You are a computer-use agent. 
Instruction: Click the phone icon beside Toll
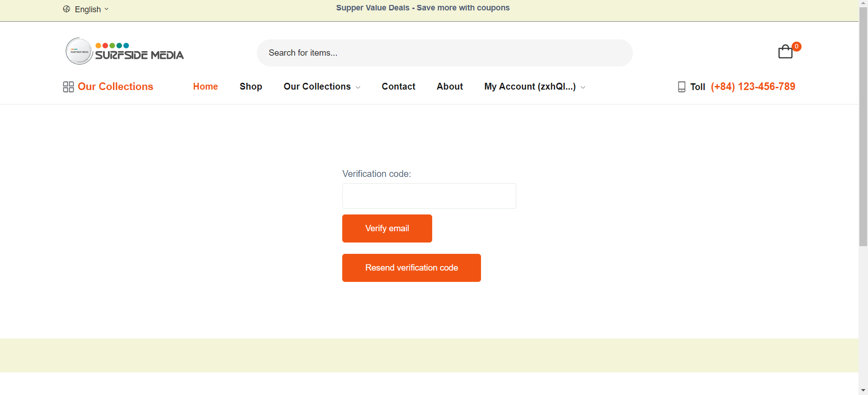click(682, 87)
